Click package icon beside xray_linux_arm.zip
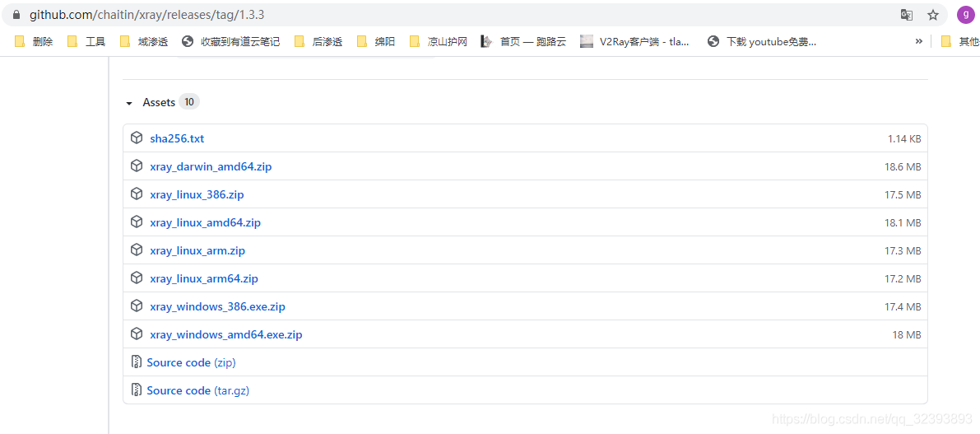The height and width of the screenshot is (434, 980). (x=137, y=250)
